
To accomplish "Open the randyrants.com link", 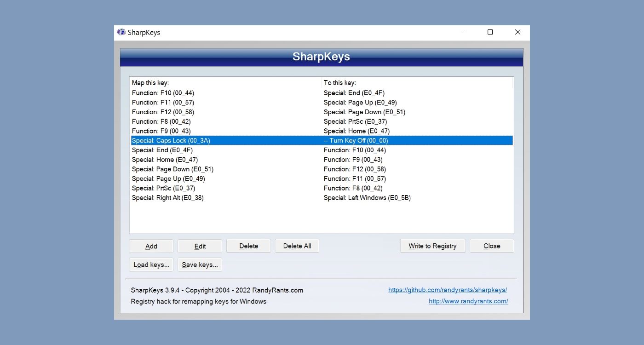I will tap(468, 301).
